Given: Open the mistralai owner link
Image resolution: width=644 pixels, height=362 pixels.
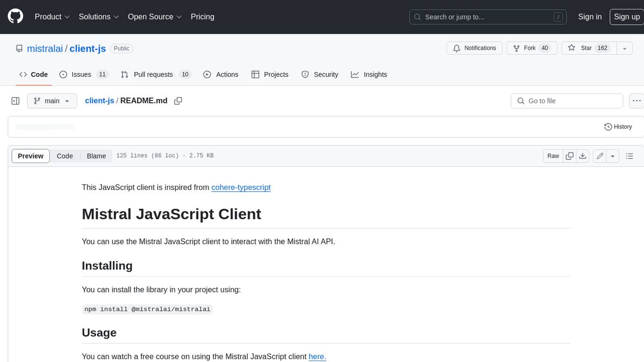Looking at the screenshot, I should pos(45,48).
